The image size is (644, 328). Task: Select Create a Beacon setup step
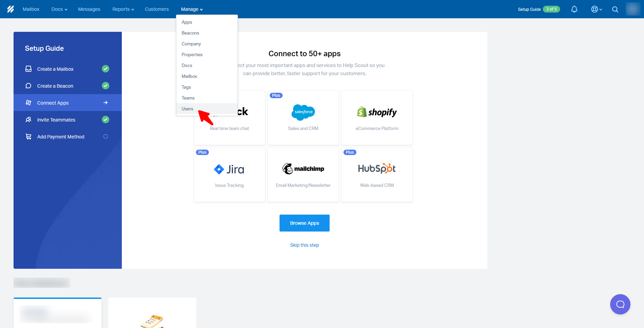[x=68, y=86]
